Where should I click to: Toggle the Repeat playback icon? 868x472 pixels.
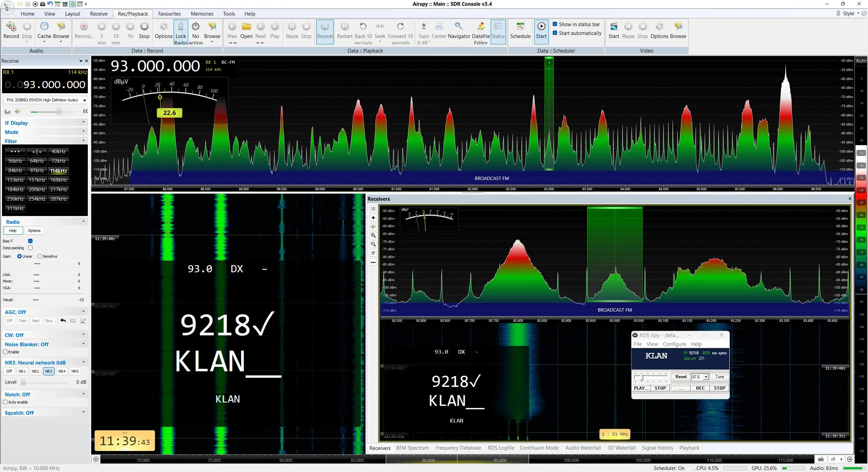325,26
